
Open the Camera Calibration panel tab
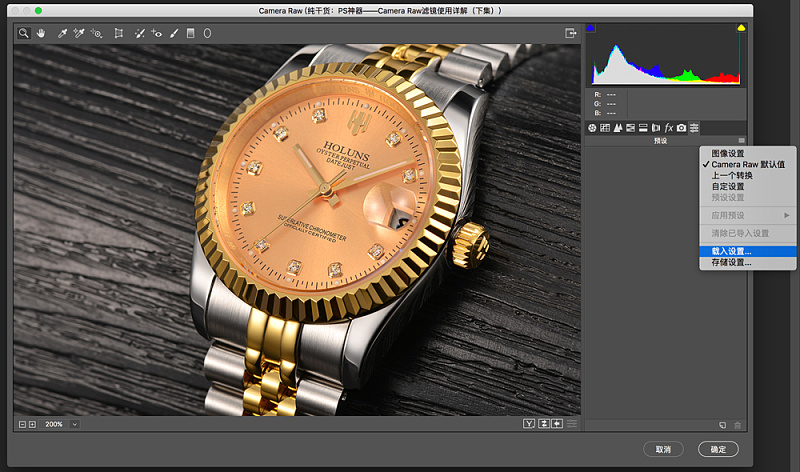681,128
